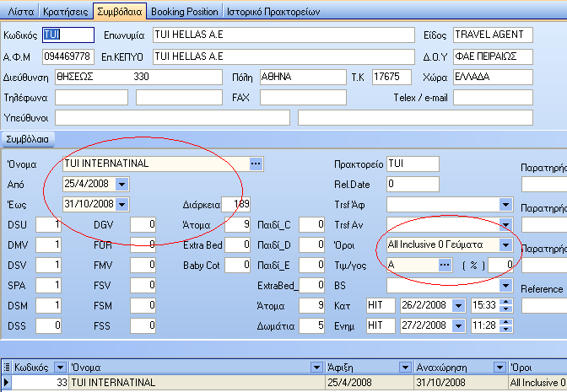Click the ExtraBed_ quantity field

[x=311, y=286]
